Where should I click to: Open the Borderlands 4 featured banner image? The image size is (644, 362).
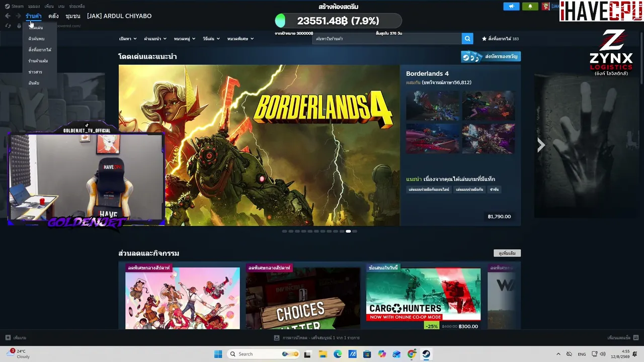(259, 145)
